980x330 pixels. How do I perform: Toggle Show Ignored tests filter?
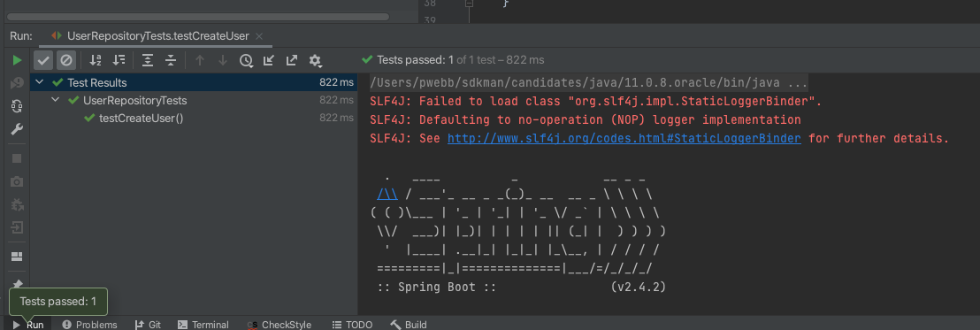[x=65, y=60]
